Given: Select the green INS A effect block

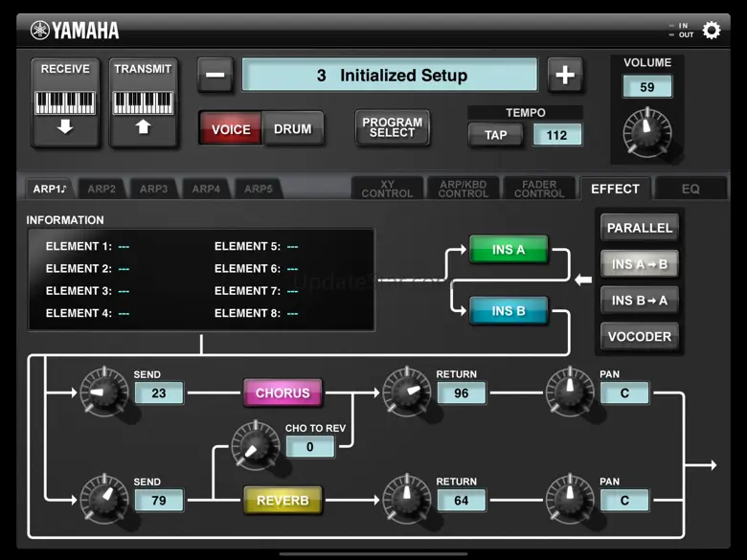Looking at the screenshot, I should coord(509,250).
